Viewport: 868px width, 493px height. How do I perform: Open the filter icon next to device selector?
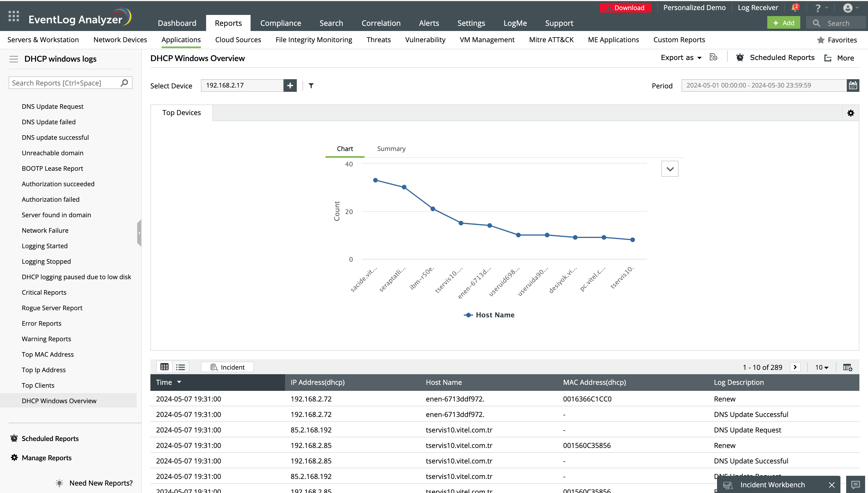tap(311, 86)
